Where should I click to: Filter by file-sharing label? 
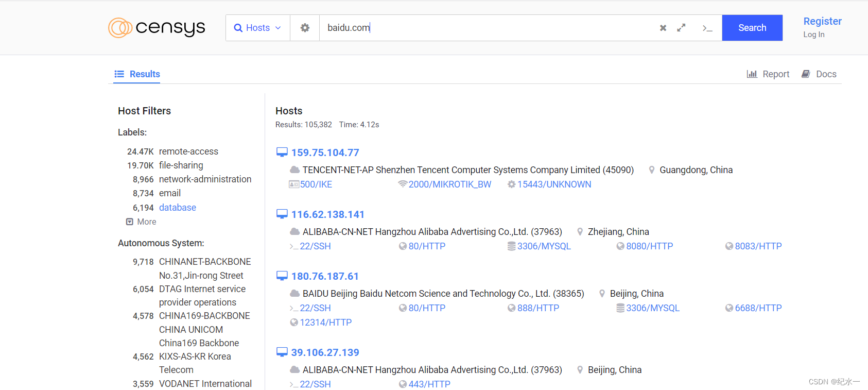tap(181, 165)
